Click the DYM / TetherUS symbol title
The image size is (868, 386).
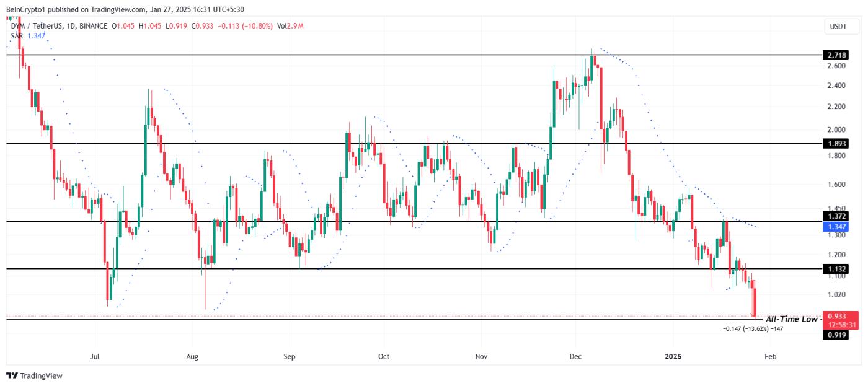37,26
